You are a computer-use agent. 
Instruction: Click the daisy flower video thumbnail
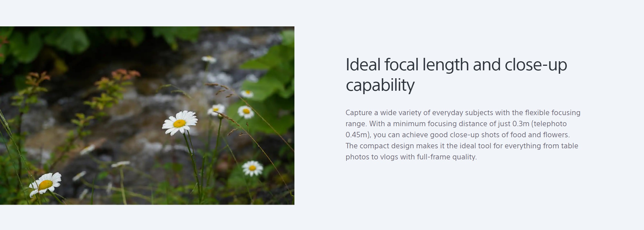pos(147,115)
